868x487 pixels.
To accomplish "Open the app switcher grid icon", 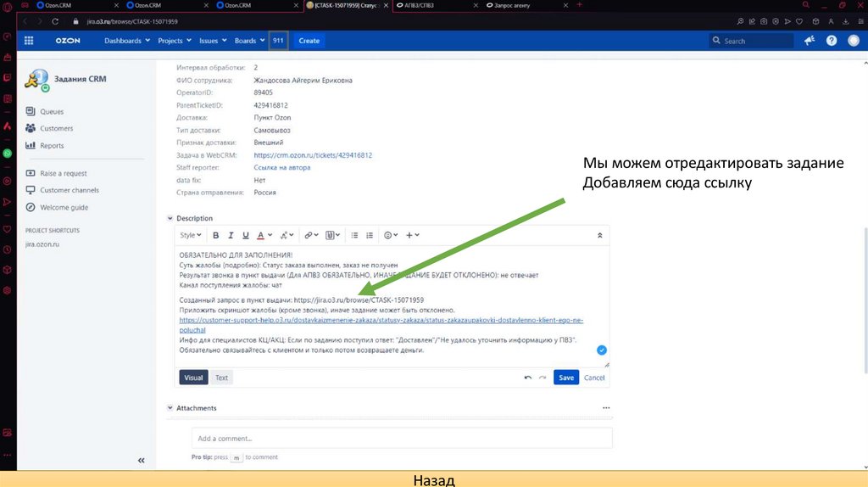I will tap(29, 41).
